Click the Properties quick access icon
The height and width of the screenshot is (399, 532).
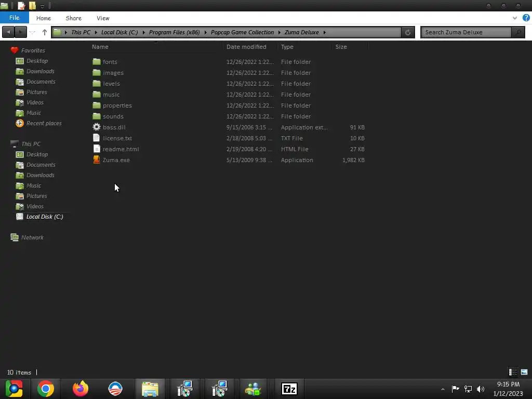[21, 6]
